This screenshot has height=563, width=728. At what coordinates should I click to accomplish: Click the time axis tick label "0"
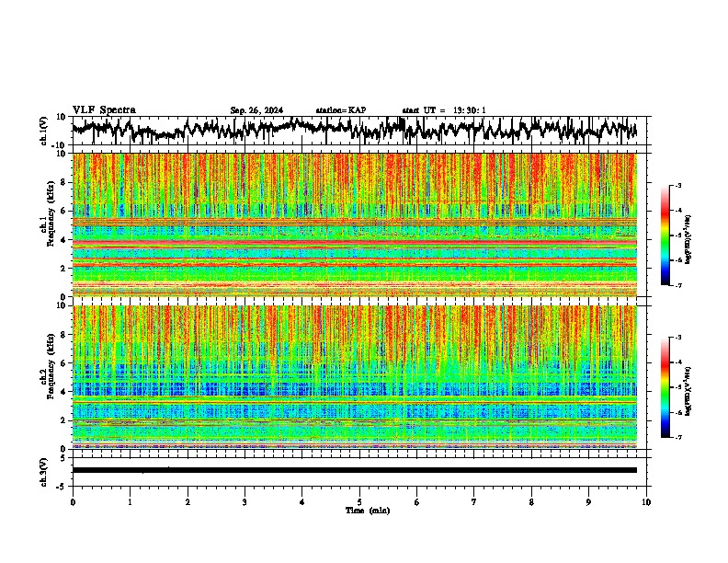click(x=73, y=502)
